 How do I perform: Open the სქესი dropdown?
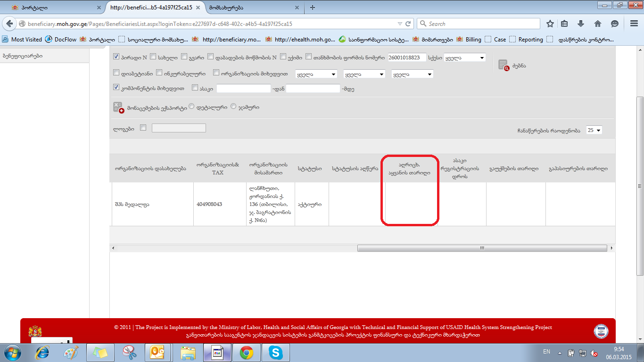tap(464, 58)
